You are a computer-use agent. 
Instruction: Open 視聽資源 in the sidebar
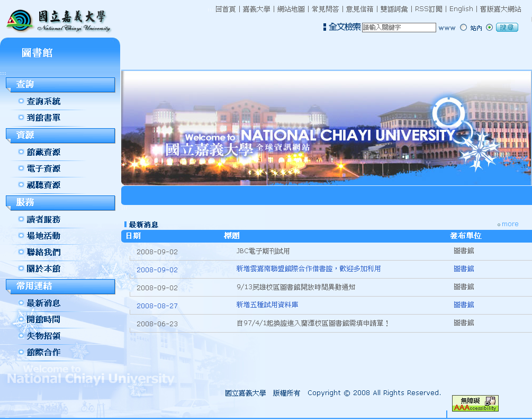click(x=43, y=185)
